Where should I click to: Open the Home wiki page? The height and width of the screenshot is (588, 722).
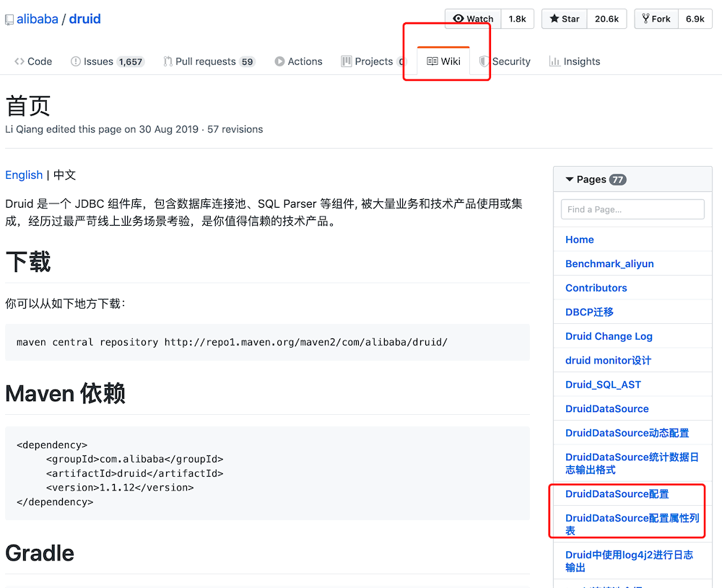point(579,240)
